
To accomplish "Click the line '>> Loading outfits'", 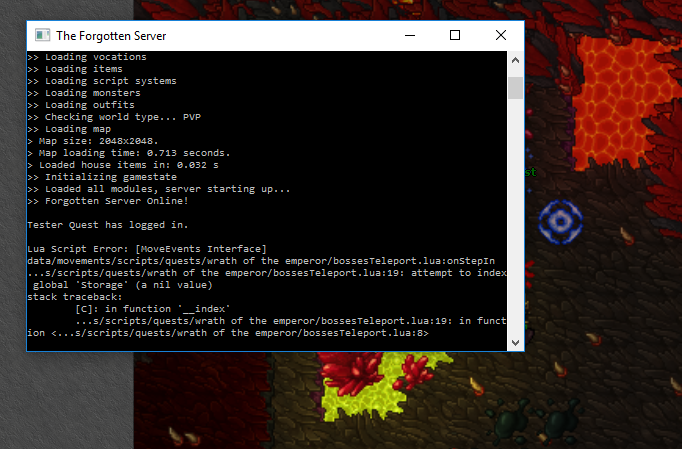I will pyautogui.click(x=81, y=105).
